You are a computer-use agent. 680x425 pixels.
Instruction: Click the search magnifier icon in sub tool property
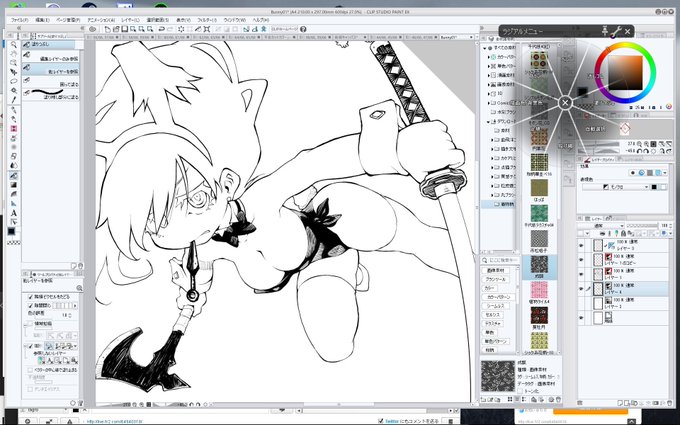click(79, 288)
